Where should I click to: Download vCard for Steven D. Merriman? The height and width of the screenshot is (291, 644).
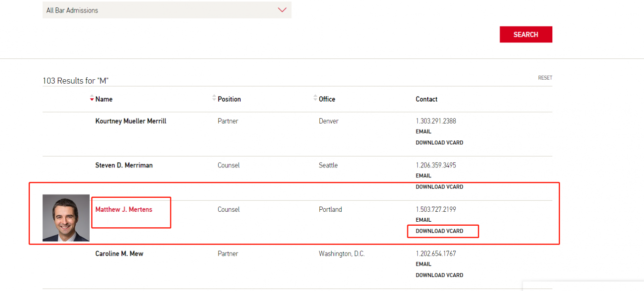point(439,187)
